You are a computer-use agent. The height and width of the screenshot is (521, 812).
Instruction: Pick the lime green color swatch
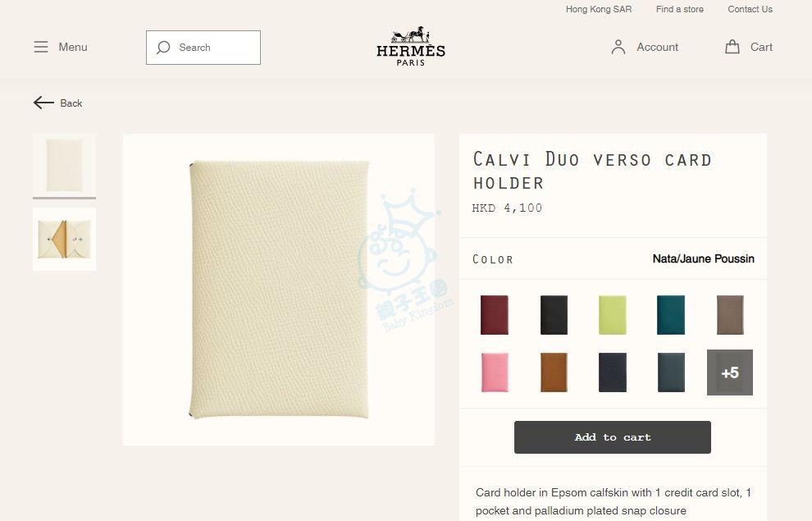click(613, 315)
